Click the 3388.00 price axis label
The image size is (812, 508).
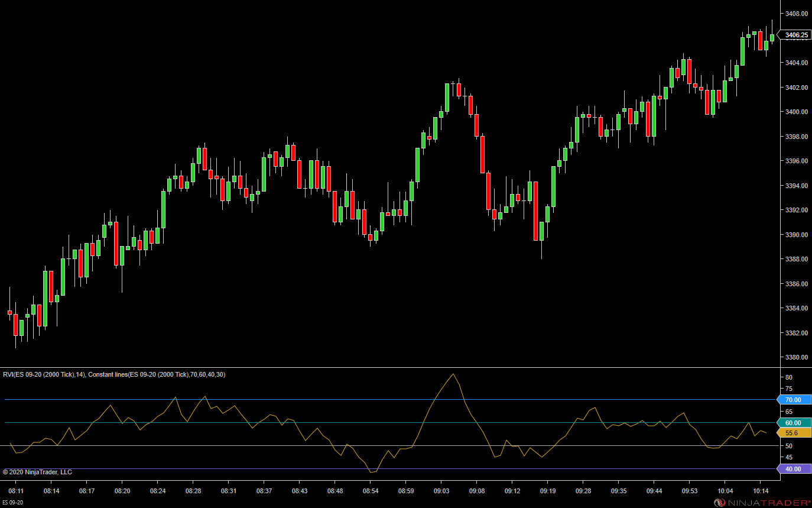pos(796,259)
